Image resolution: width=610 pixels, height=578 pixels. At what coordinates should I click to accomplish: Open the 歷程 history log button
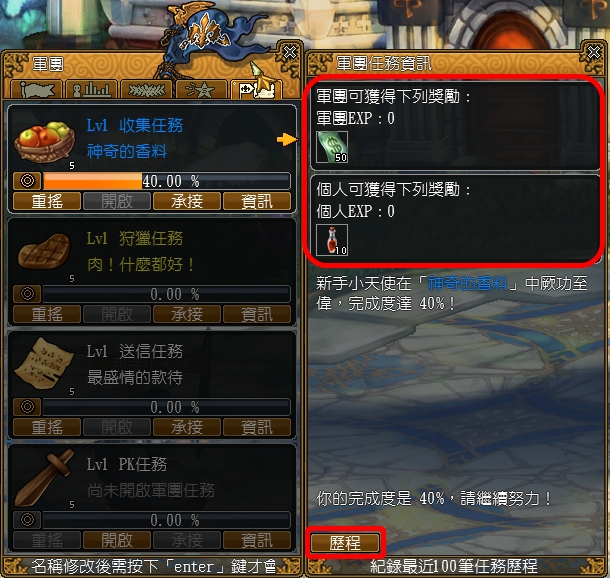[x=345, y=543]
